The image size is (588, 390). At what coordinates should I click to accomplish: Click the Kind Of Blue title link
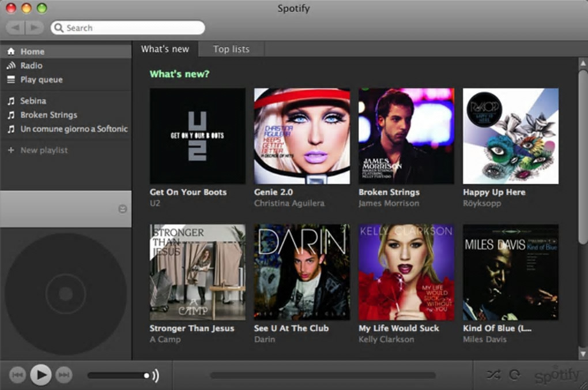coord(497,328)
